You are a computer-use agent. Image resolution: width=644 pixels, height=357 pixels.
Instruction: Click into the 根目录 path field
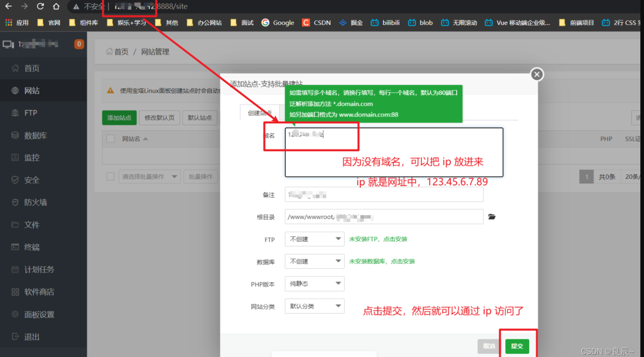[384, 217]
